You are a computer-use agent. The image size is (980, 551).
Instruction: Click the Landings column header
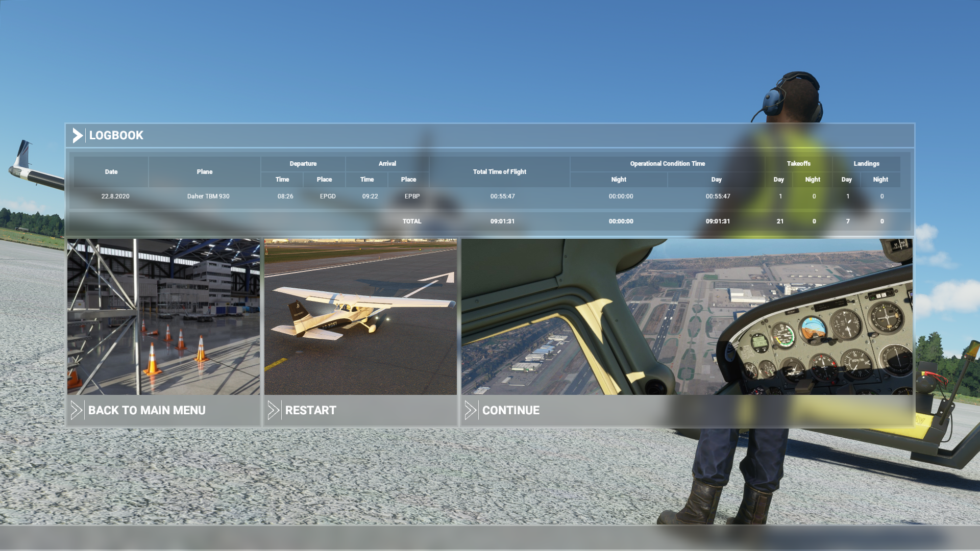[866, 164]
